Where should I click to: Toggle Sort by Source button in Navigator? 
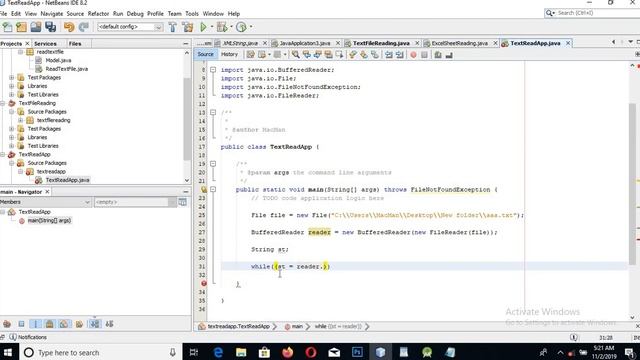coord(109,324)
